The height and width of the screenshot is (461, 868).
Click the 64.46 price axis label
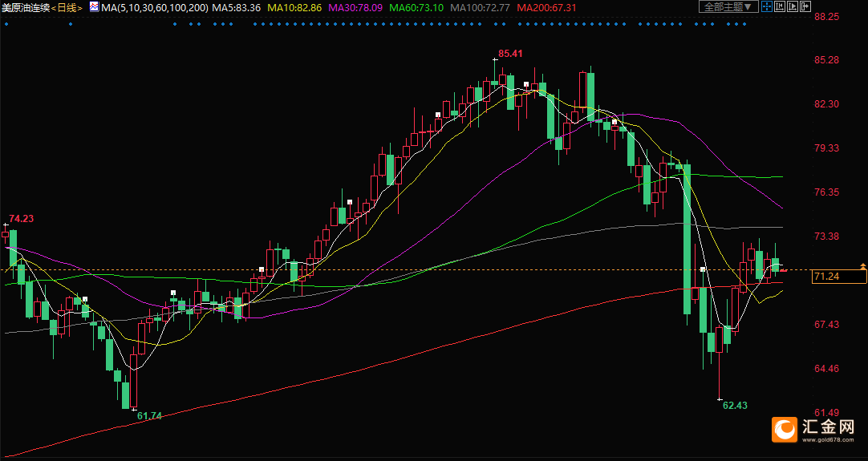pos(827,369)
